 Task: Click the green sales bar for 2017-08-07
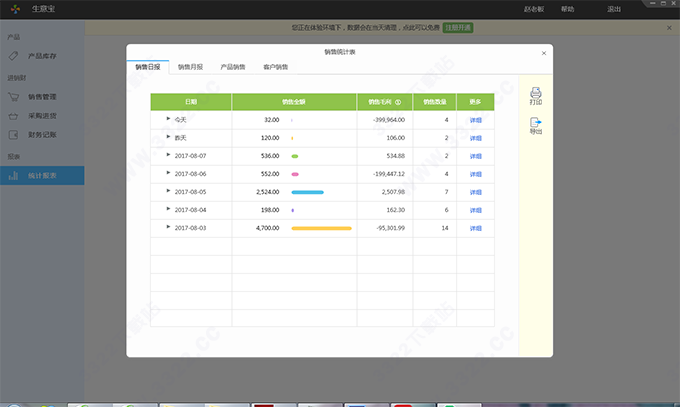tap(295, 156)
